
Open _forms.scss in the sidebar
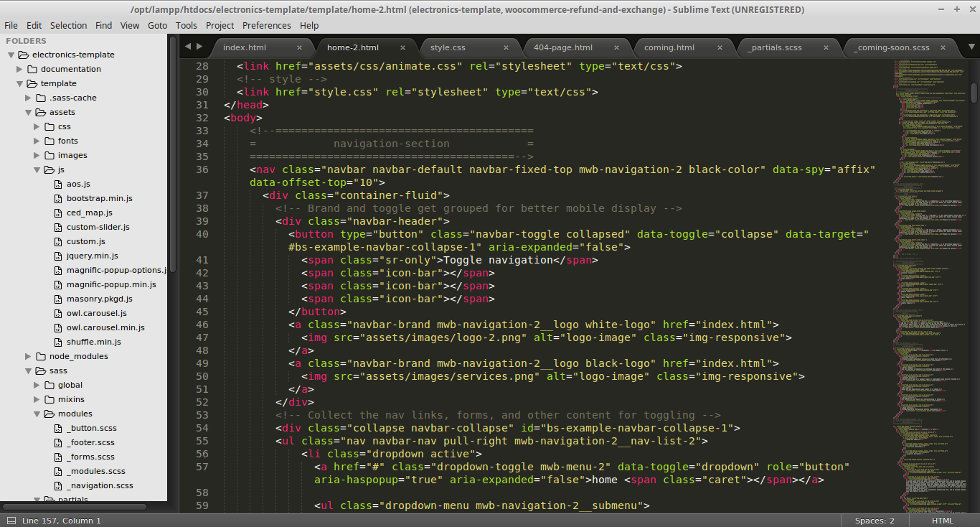point(90,457)
